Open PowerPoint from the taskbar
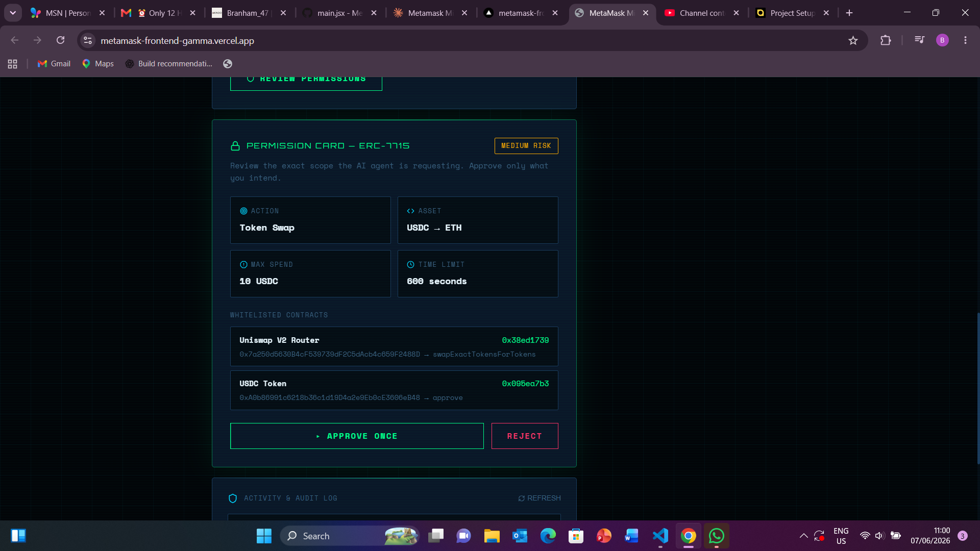 604,536
